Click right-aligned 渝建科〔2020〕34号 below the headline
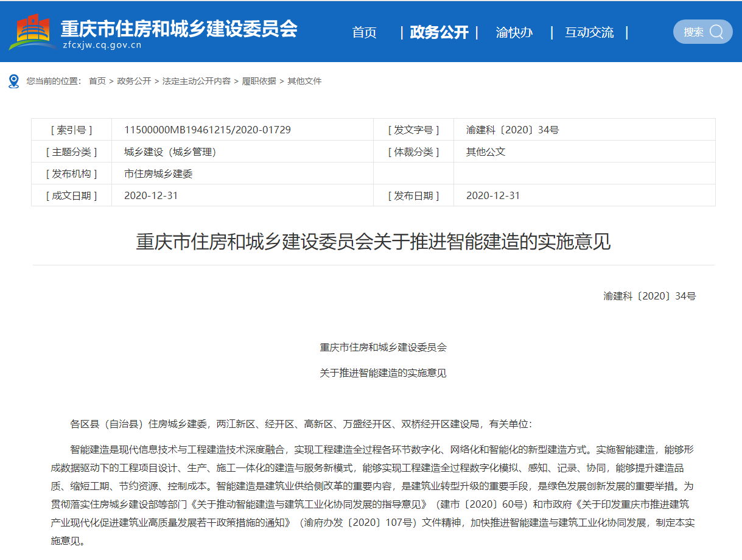This screenshot has width=742, height=560. coord(649,296)
